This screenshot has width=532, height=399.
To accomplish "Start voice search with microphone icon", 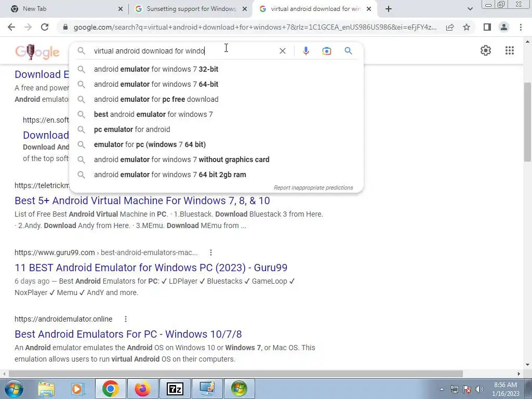I will tap(305, 51).
